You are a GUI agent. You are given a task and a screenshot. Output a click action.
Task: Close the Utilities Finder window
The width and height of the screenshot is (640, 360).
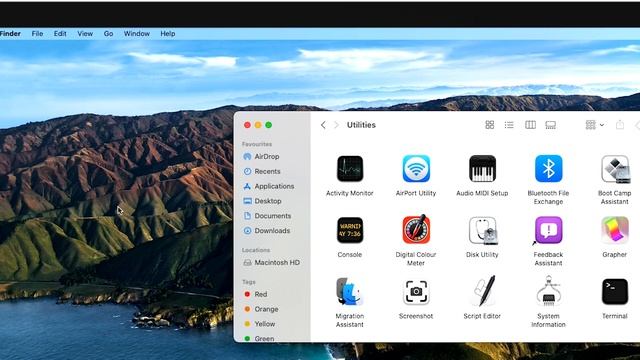click(247, 125)
